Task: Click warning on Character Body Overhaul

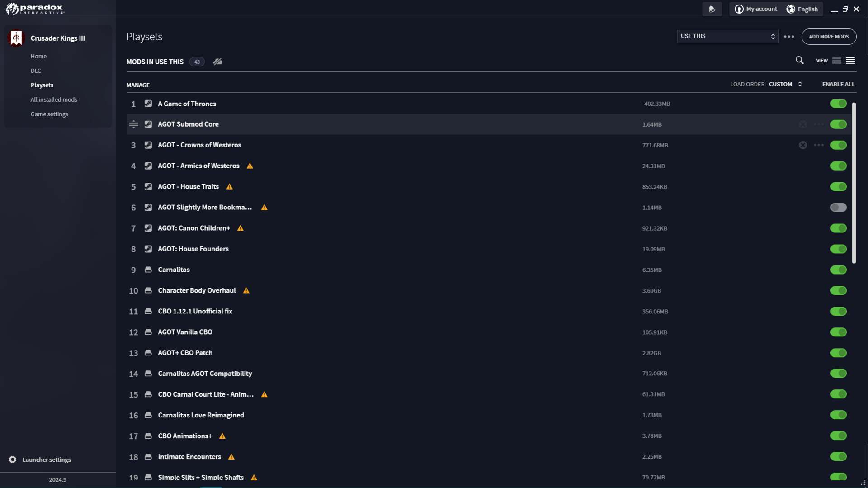Action: 246,290
